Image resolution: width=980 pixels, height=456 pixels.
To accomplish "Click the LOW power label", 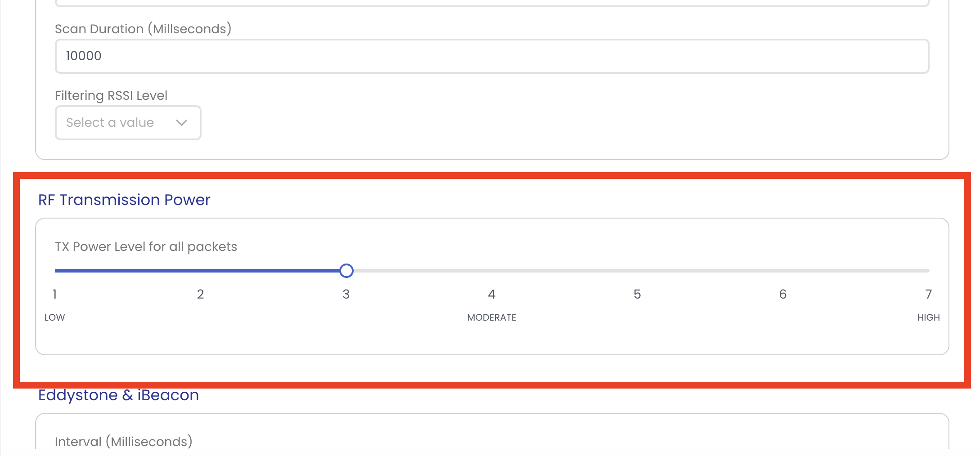I will click(x=55, y=317).
